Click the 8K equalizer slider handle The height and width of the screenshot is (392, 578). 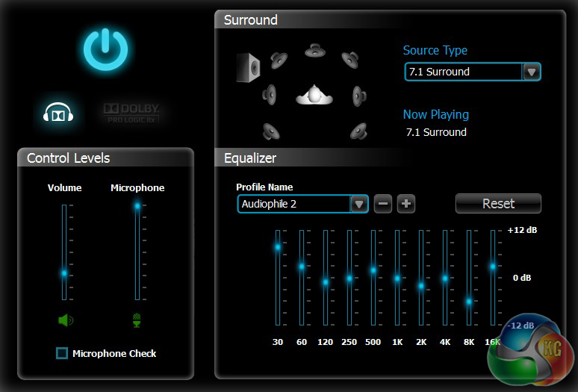click(x=469, y=302)
